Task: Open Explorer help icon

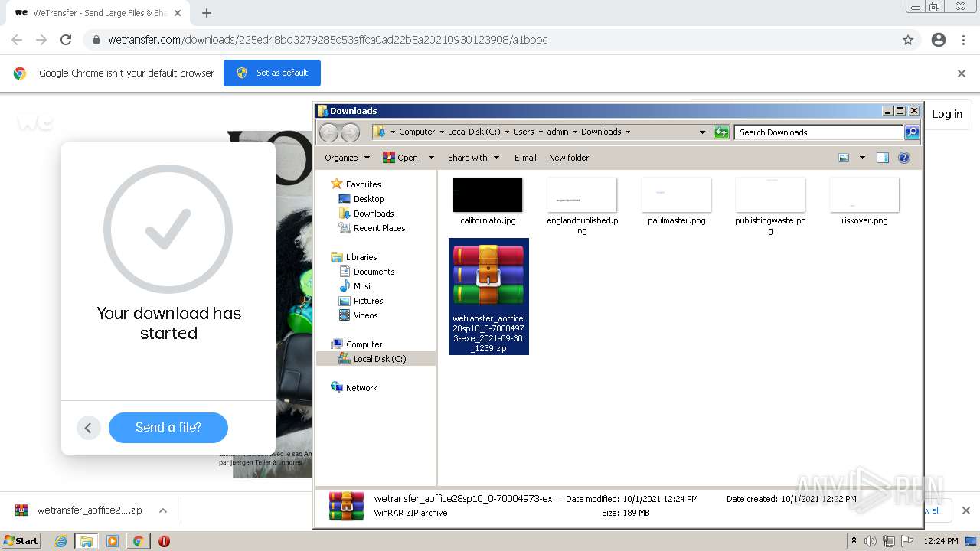Action: [x=904, y=158]
